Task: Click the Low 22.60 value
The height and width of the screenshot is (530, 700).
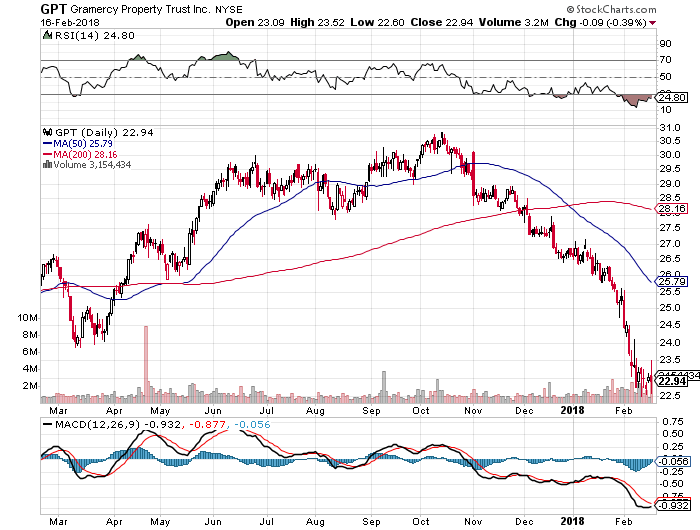Action: pyautogui.click(x=377, y=22)
